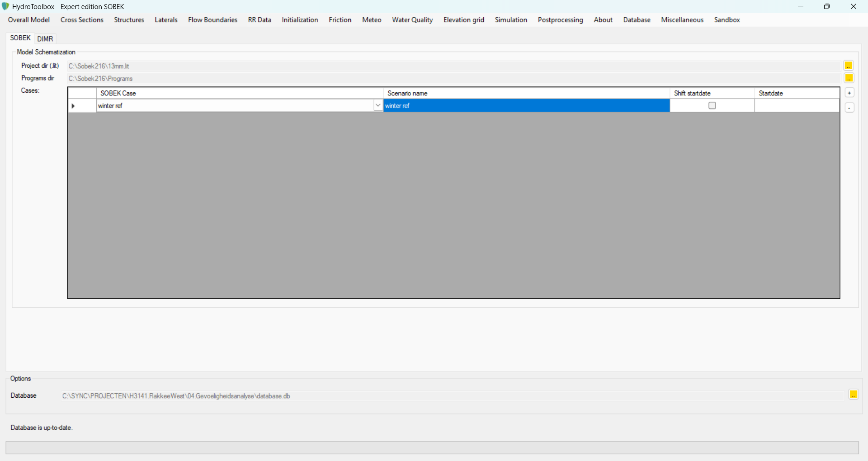Remove case row with minus button

click(x=849, y=108)
